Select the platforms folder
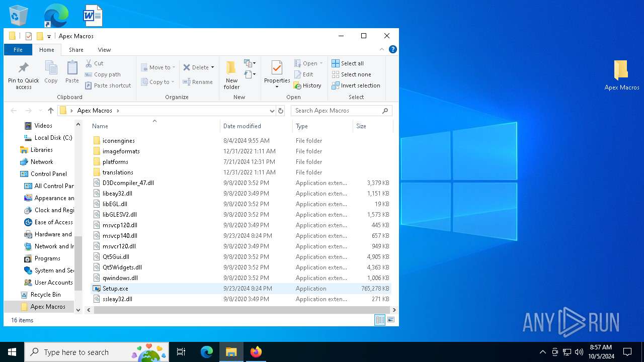The width and height of the screenshot is (644, 362). pos(241,162)
